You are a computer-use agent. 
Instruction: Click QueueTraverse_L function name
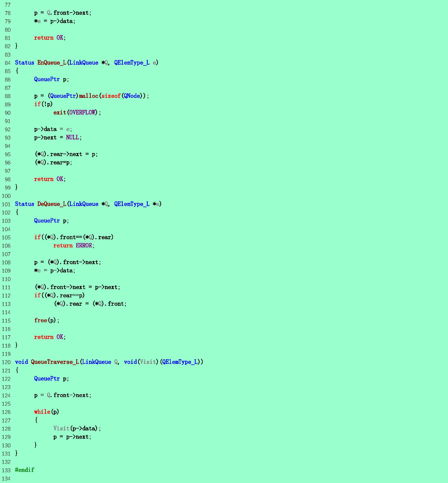point(55,362)
